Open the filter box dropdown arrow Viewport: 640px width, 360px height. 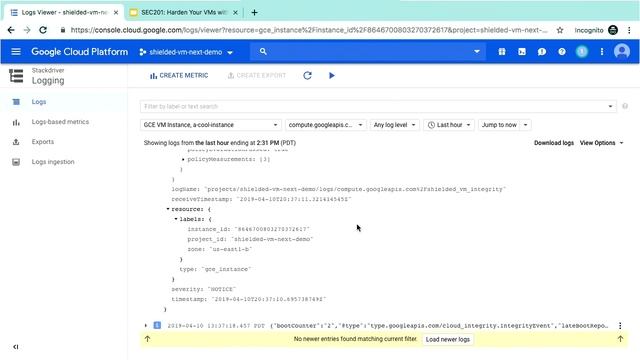610,107
